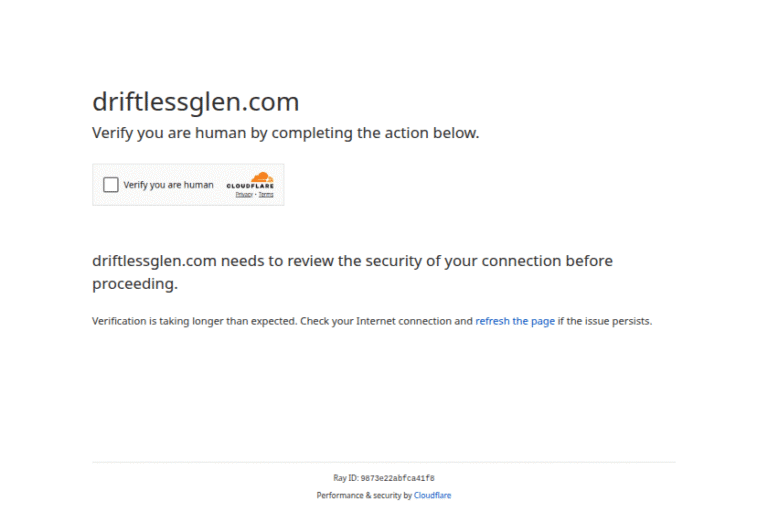Click the 'Check your Internet connection' sentence

click(386, 321)
